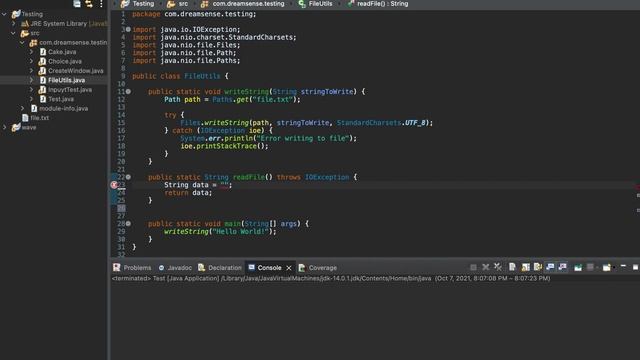Expand InpuytTest.java node

pos(31,89)
